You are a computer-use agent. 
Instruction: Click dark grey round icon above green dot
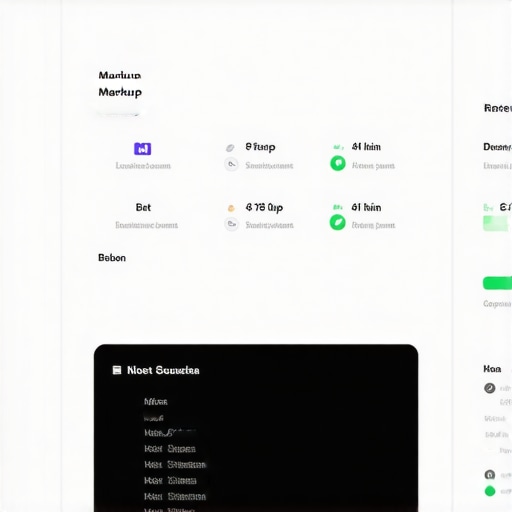[490, 474]
